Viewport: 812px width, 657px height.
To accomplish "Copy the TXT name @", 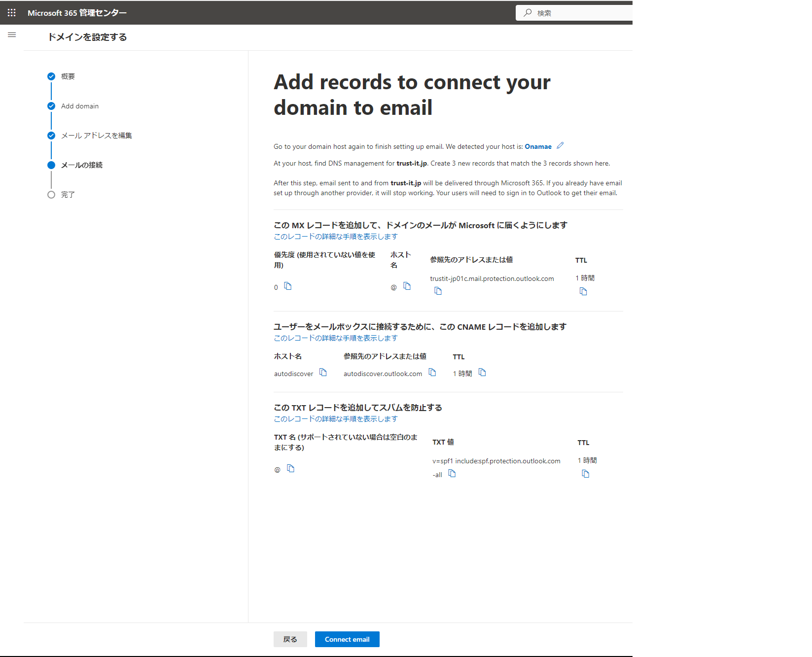I will click(x=291, y=469).
